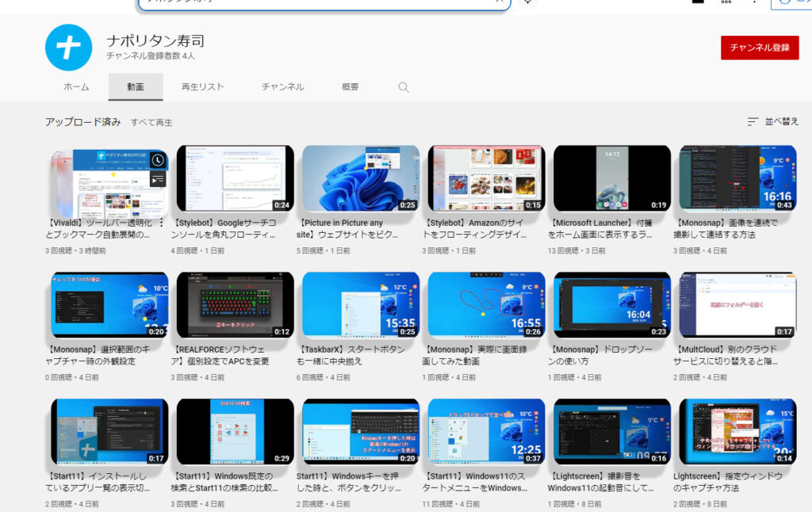Click title 【Start11】インストールしているアプリ一覧
The width and height of the screenshot is (812, 512).
tap(98, 482)
